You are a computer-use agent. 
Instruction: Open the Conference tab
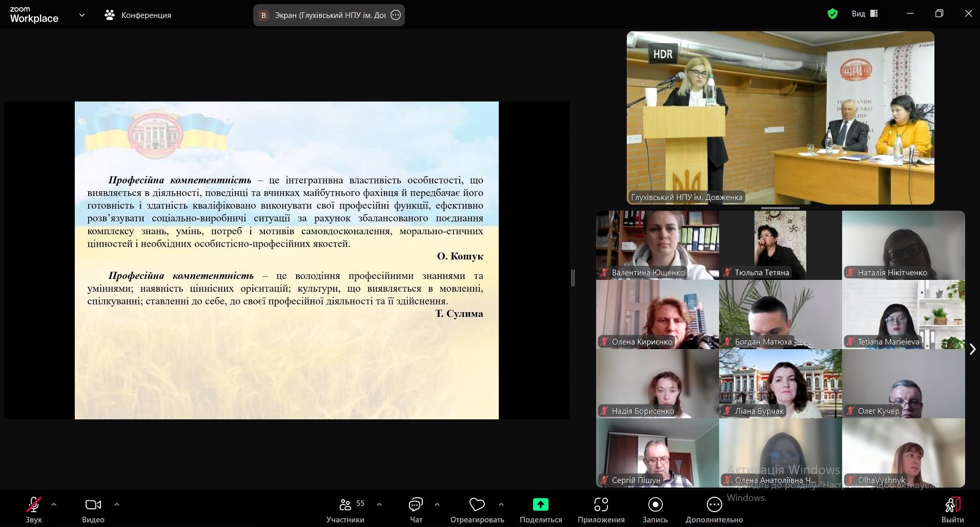click(138, 15)
